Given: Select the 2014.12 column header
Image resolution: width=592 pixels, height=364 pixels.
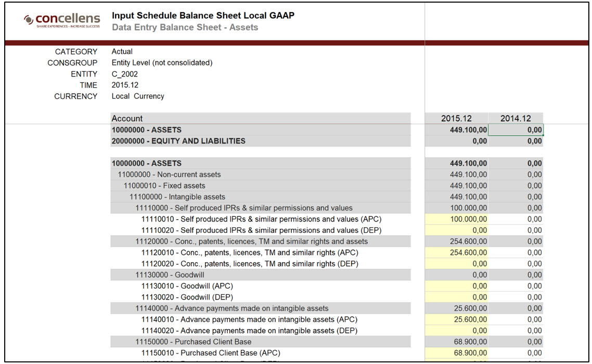Looking at the screenshot, I should click(x=515, y=119).
